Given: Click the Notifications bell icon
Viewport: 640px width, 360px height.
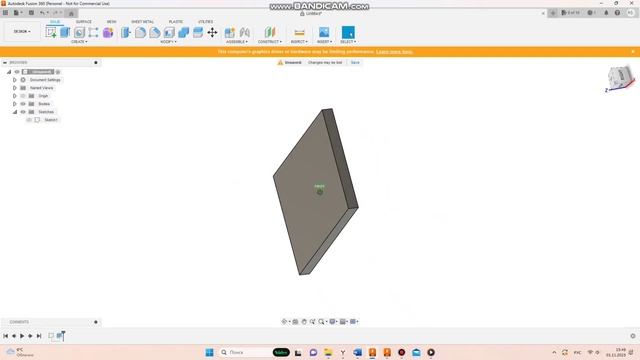Looking at the screenshot, I should (x=606, y=13).
